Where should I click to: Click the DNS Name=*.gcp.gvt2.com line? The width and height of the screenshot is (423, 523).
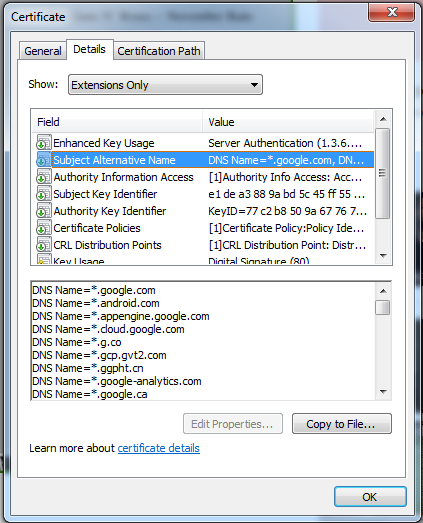coord(99,355)
